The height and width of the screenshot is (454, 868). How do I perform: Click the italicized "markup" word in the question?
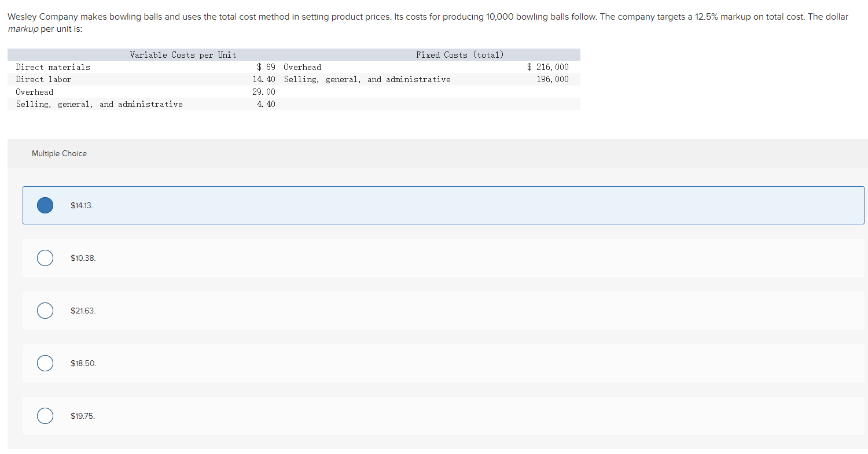(23, 29)
